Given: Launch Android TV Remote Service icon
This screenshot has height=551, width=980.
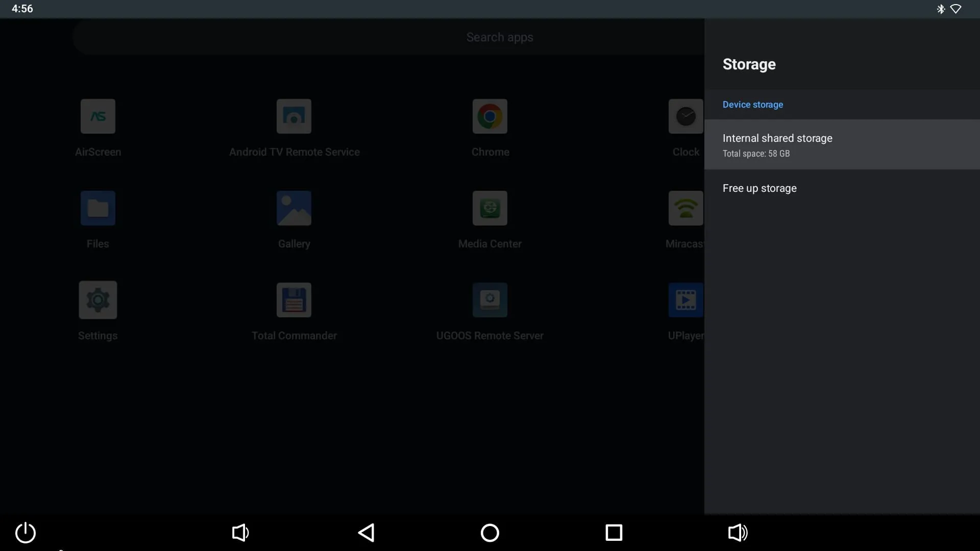Looking at the screenshot, I should pos(293,116).
